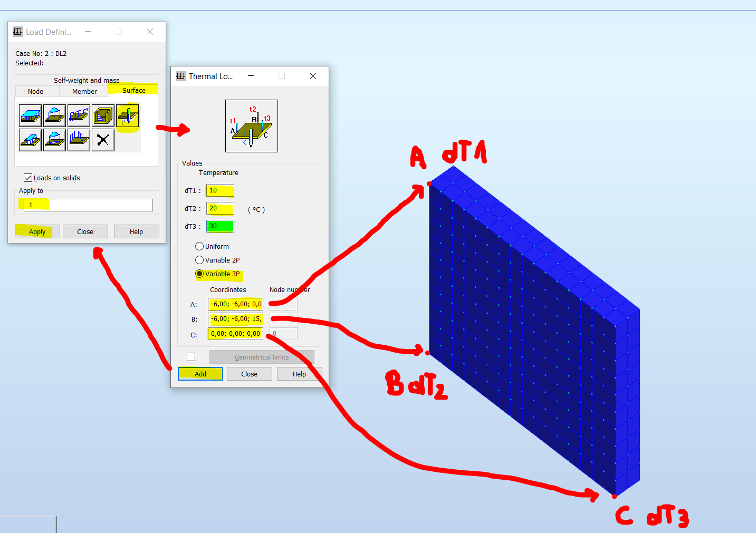Select the linear load on edges icon
Screen dimensions: 756x533
[x=79, y=115]
